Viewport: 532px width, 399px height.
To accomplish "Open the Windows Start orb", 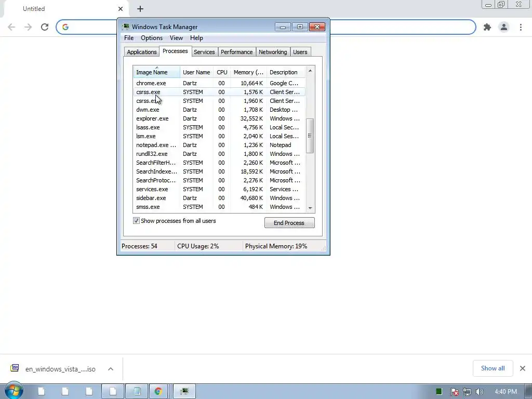I will pyautogui.click(x=14, y=391).
